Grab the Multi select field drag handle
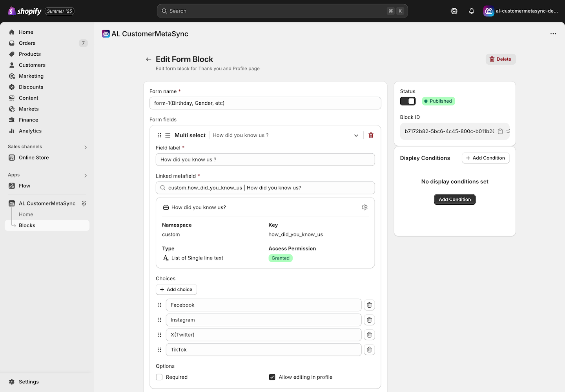 pos(160,135)
